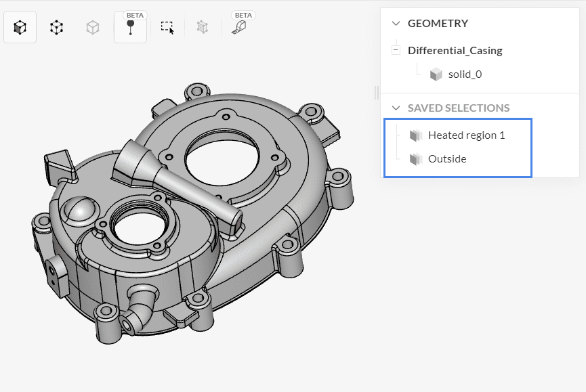Enable the box selection tool
The height and width of the screenshot is (392, 586).
tap(167, 27)
